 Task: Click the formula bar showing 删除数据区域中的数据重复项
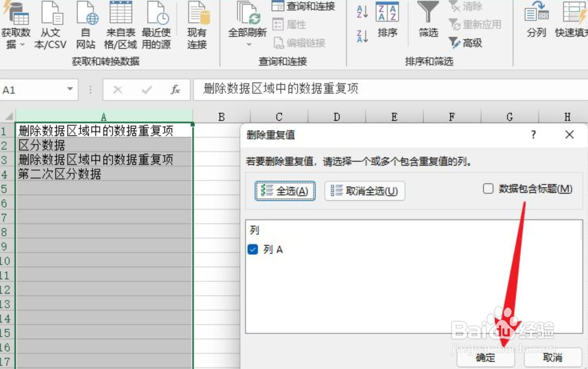[280, 90]
